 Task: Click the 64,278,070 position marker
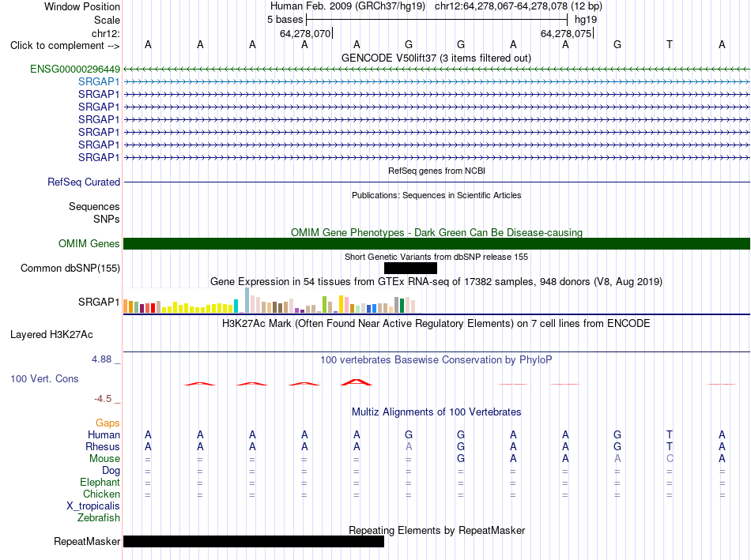click(306, 33)
